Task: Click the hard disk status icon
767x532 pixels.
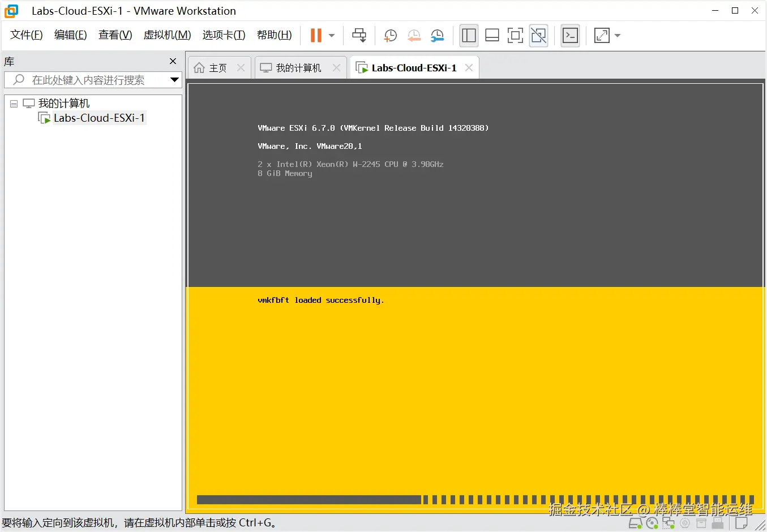Action: coord(635,523)
